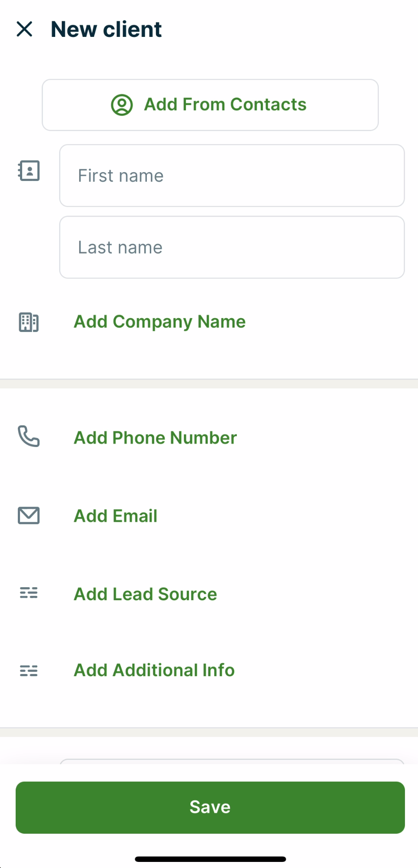This screenshot has width=418, height=868.
Task: Choose Add Phone Number
Action: (155, 438)
